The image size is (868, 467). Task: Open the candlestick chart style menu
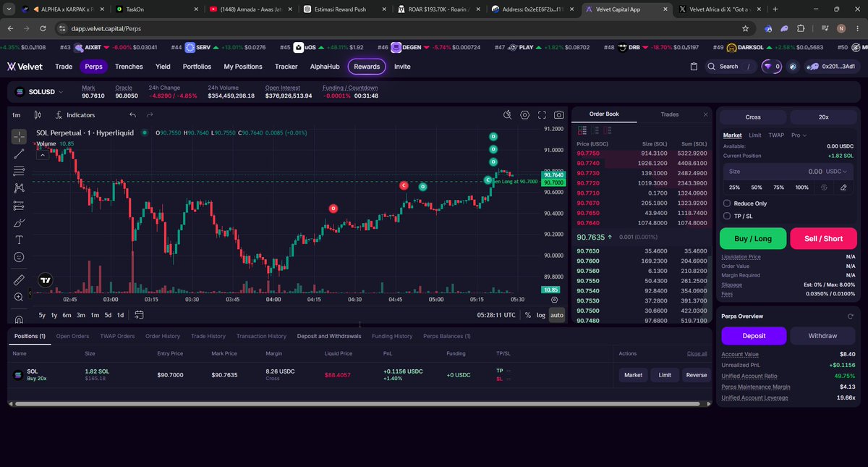[x=38, y=115]
